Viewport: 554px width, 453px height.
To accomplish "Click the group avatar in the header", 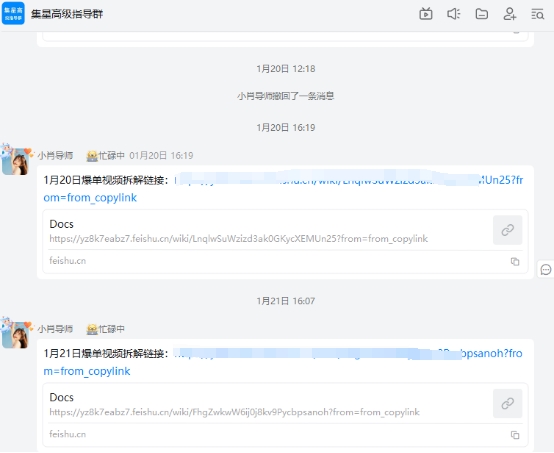I will [13, 13].
